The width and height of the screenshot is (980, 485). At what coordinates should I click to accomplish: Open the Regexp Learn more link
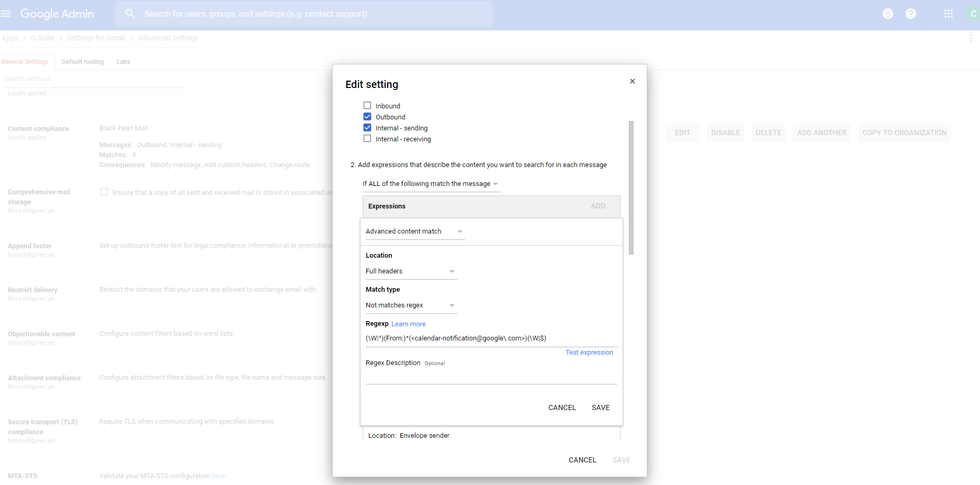(409, 324)
